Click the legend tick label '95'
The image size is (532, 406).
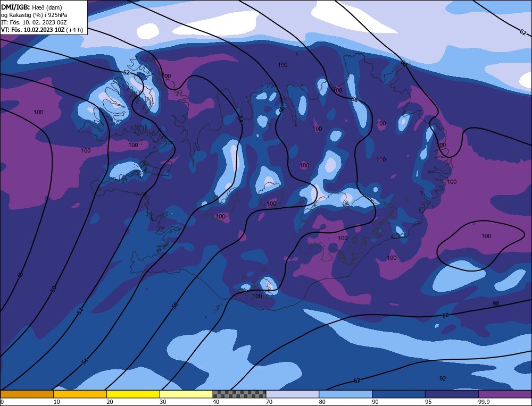pyautogui.click(x=428, y=402)
